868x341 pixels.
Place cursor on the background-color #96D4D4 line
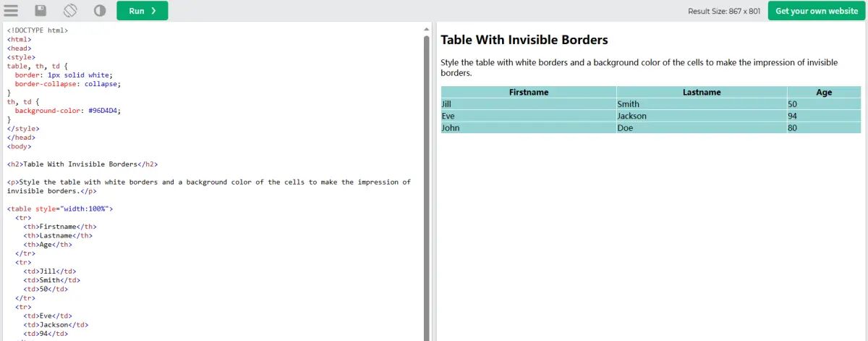tap(67, 111)
